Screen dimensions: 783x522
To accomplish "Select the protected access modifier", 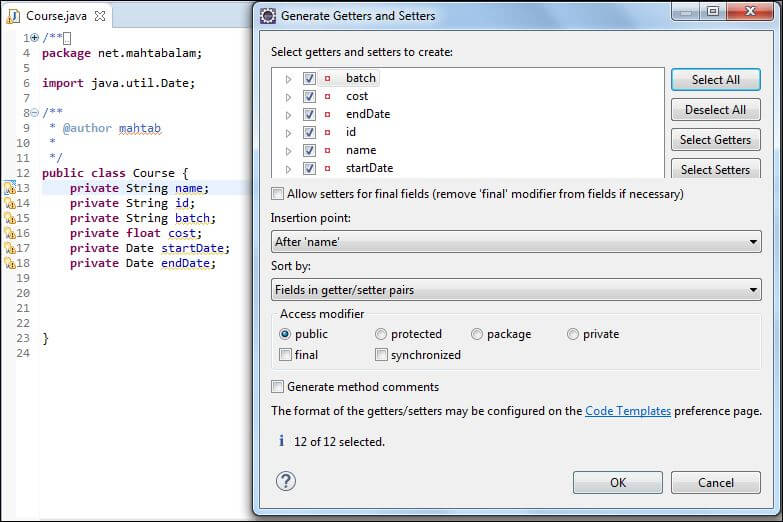I will 381,334.
